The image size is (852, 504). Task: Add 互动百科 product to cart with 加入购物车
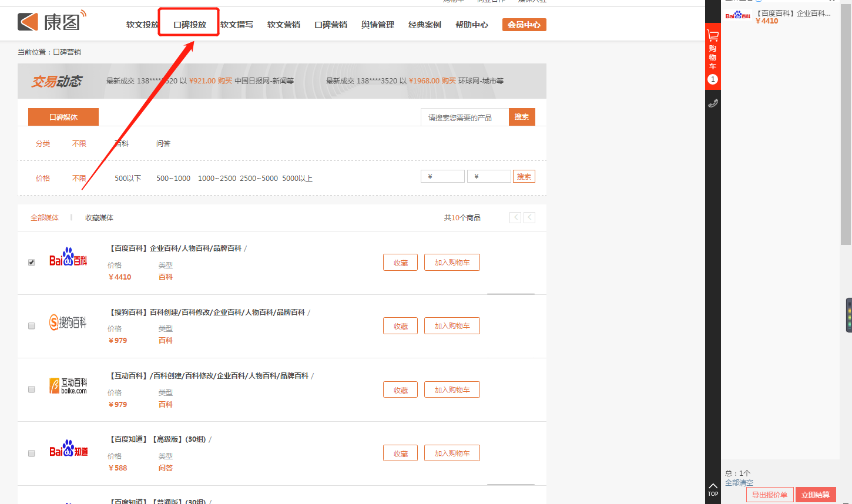coord(452,389)
